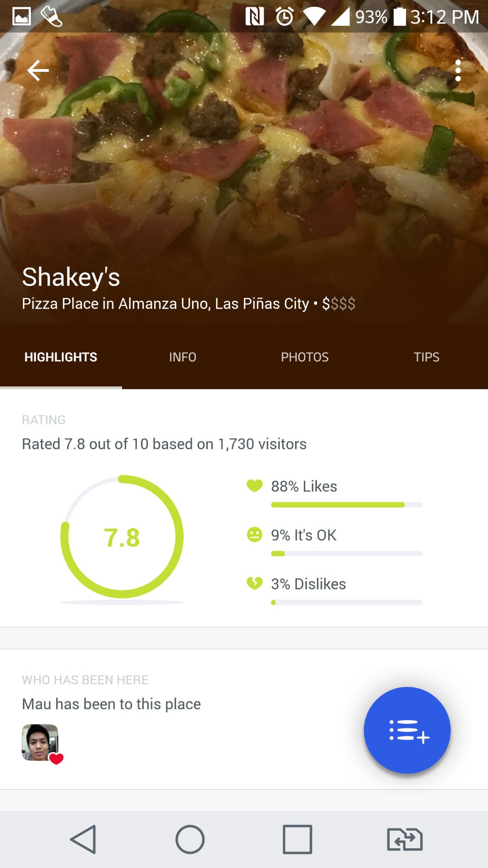Screen dimensions: 488x868
Task: Tap the neutral face It's OK icon
Action: (x=254, y=534)
